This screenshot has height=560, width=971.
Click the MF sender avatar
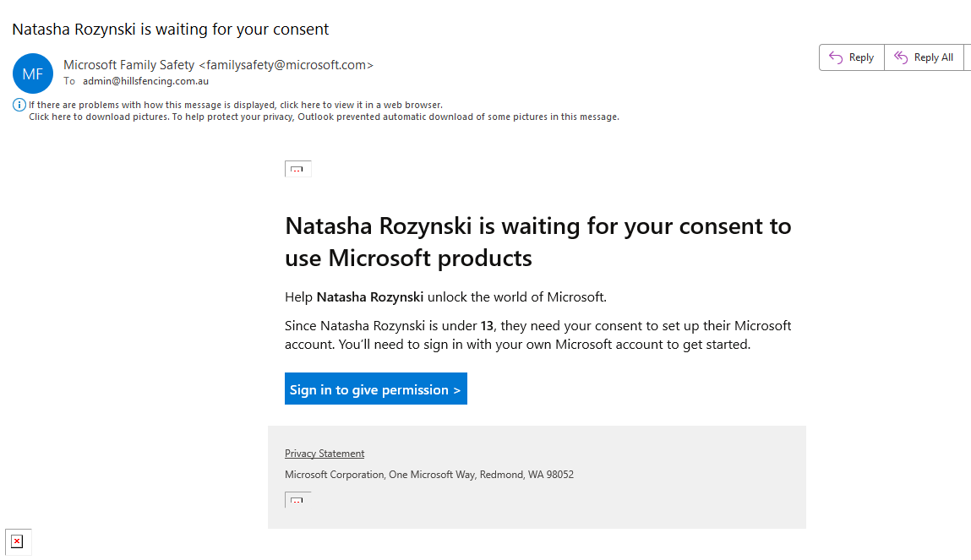click(33, 73)
